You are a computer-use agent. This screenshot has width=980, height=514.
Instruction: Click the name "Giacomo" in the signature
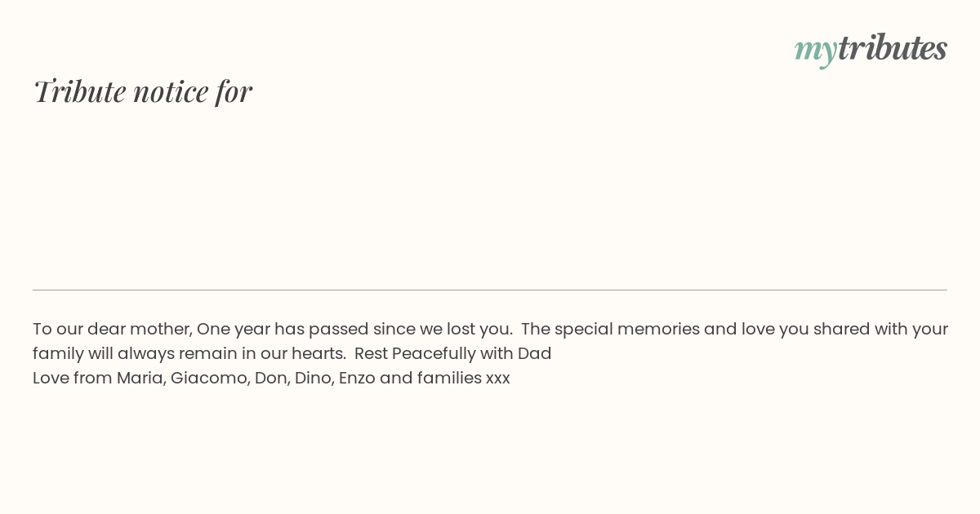[x=210, y=379]
